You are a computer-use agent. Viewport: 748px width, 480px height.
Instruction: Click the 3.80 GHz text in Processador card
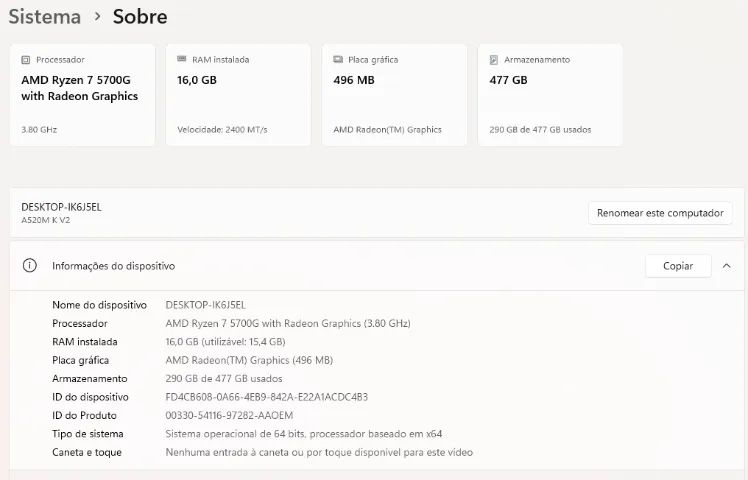coord(39,129)
